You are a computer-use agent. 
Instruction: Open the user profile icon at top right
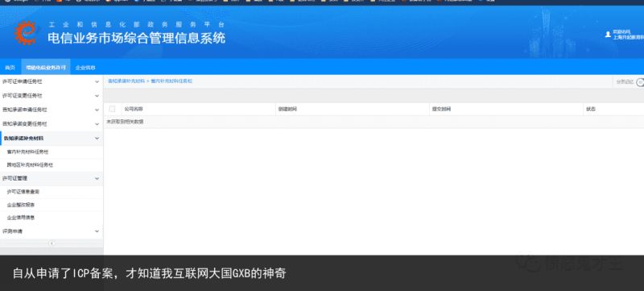(x=608, y=35)
